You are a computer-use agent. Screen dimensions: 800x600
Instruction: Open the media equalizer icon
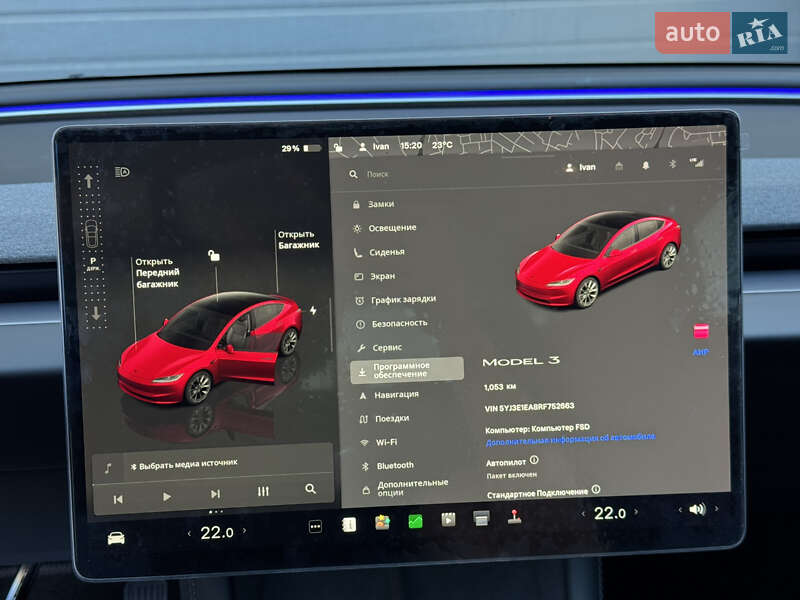(x=263, y=491)
